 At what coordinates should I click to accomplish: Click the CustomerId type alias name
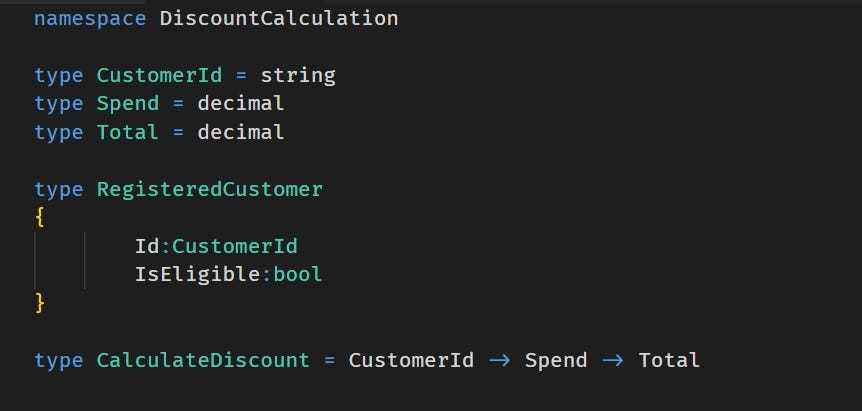[159, 75]
